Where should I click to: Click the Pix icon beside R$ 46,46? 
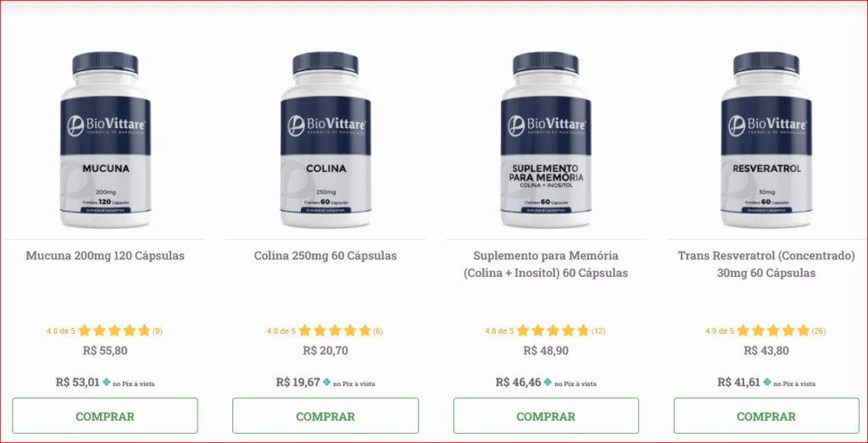548,382
